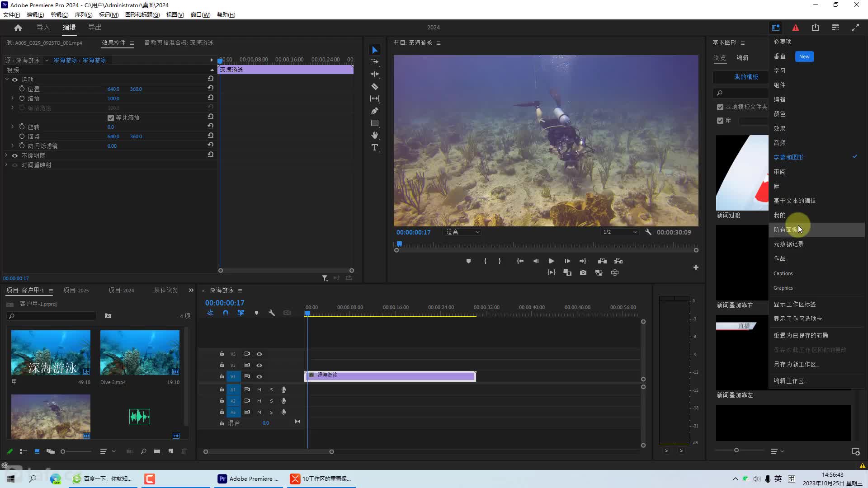Image resolution: width=868 pixels, height=488 pixels.
Task: Select the Ripple Edit tool
Action: pos(374,74)
